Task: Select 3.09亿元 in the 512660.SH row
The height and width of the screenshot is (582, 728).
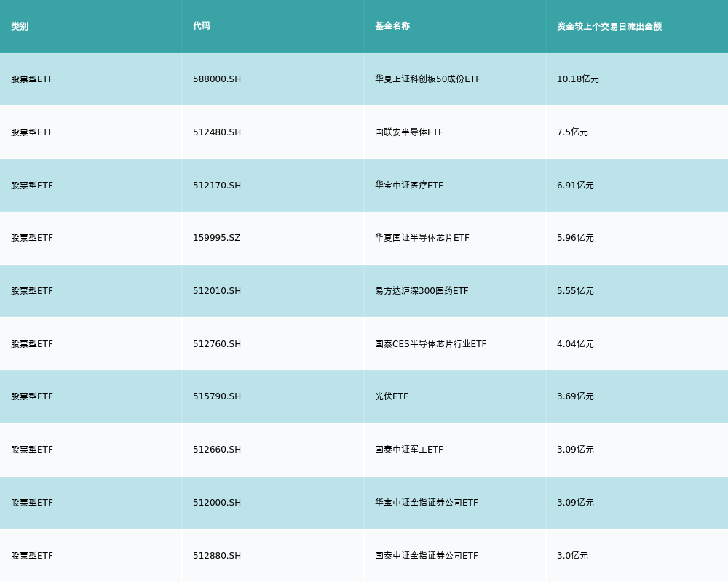Action: point(575,450)
